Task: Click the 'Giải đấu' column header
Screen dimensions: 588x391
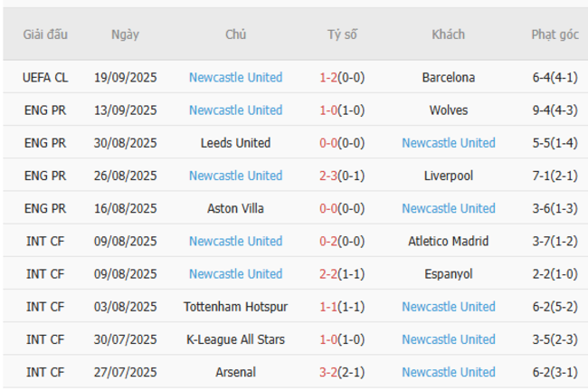Action: 45,34
